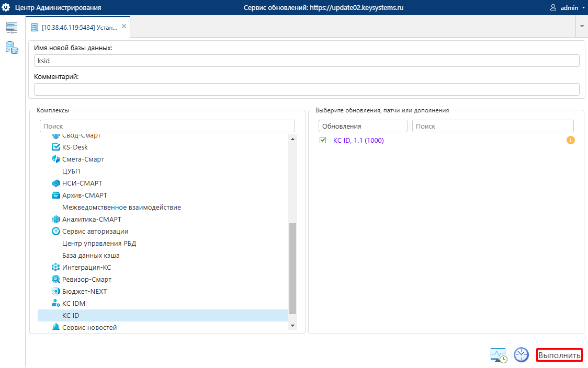Click the database icon on the open tab

pos(35,27)
